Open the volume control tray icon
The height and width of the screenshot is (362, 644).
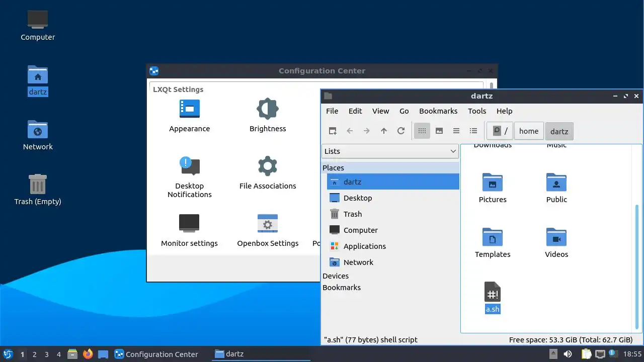click(x=568, y=354)
